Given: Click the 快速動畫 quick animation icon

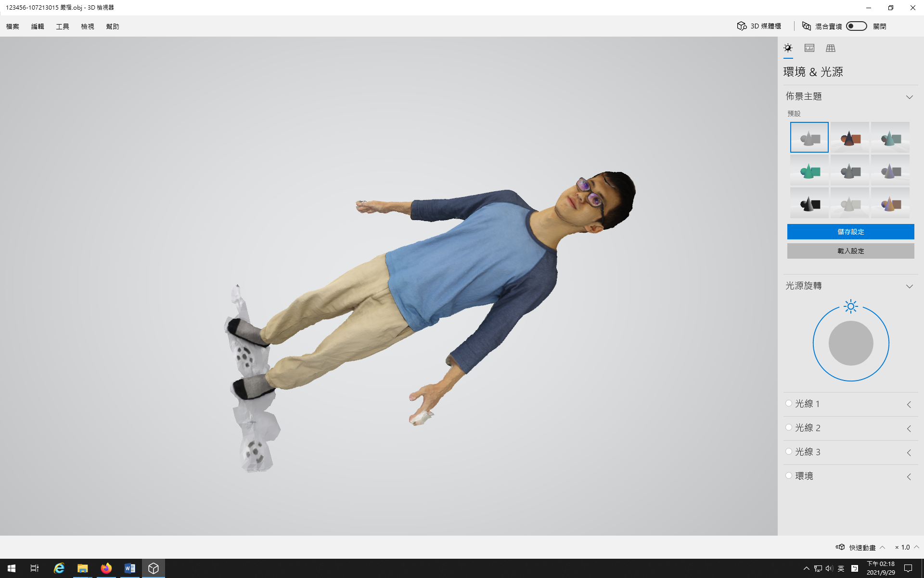Looking at the screenshot, I should [840, 547].
